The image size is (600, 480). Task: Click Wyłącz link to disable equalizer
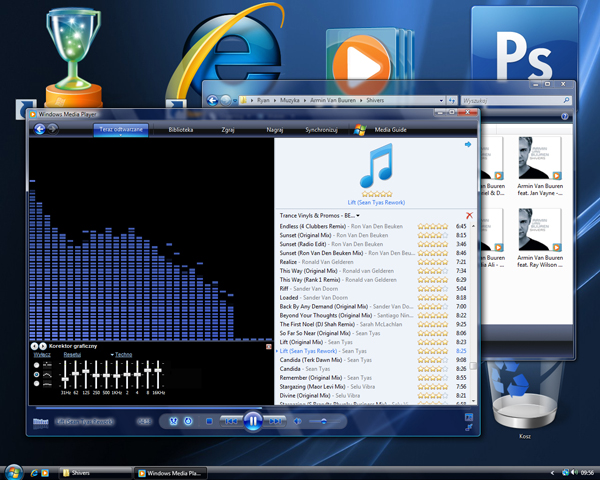(x=42, y=354)
